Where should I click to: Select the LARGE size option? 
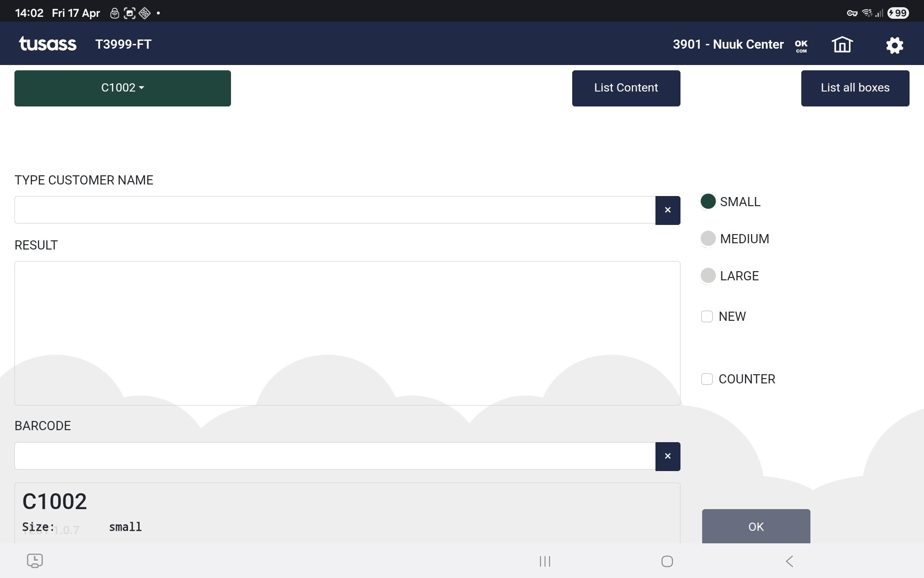[707, 276]
